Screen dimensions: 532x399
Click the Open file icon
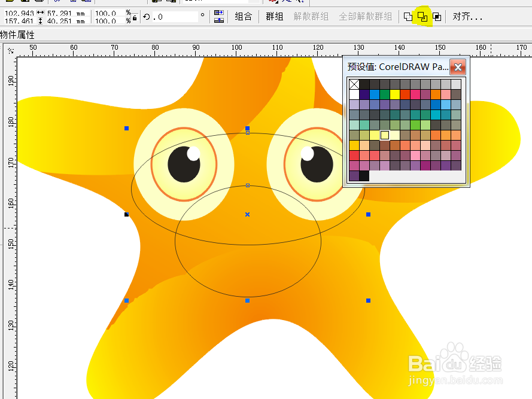click(11, 2)
